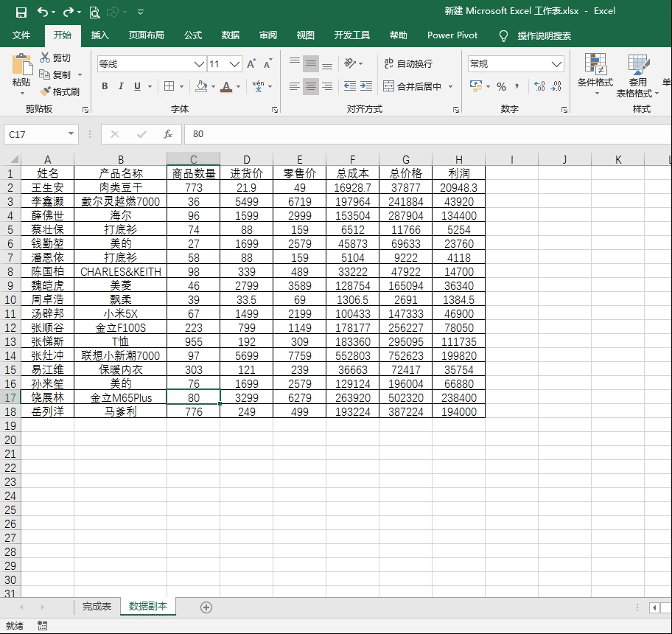Select column D header
The image size is (672, 634).
click(246, 159)
